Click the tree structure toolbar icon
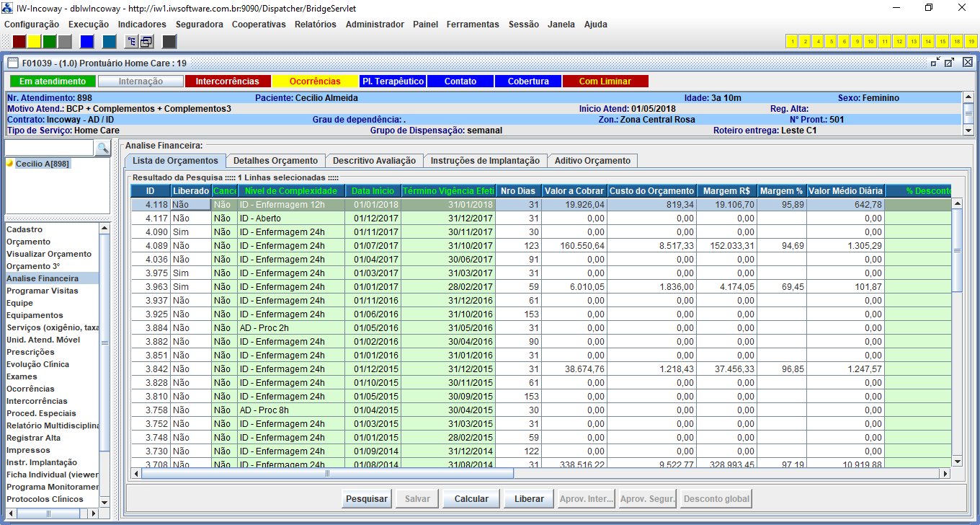This screenshot has height=525, width=980. tap(131, 41)
